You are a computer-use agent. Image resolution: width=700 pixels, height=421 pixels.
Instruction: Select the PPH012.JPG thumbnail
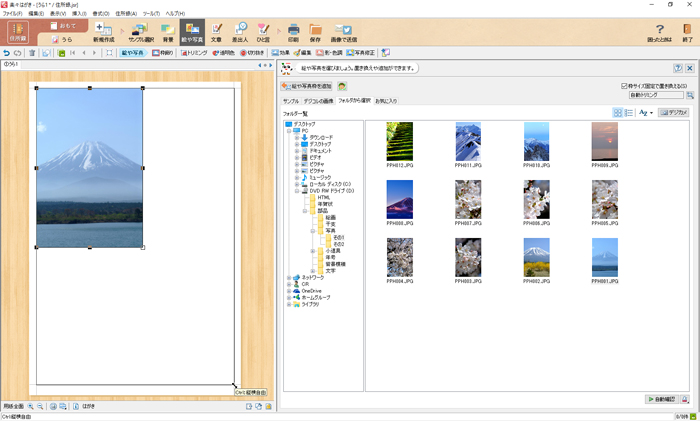click(399, 142)
